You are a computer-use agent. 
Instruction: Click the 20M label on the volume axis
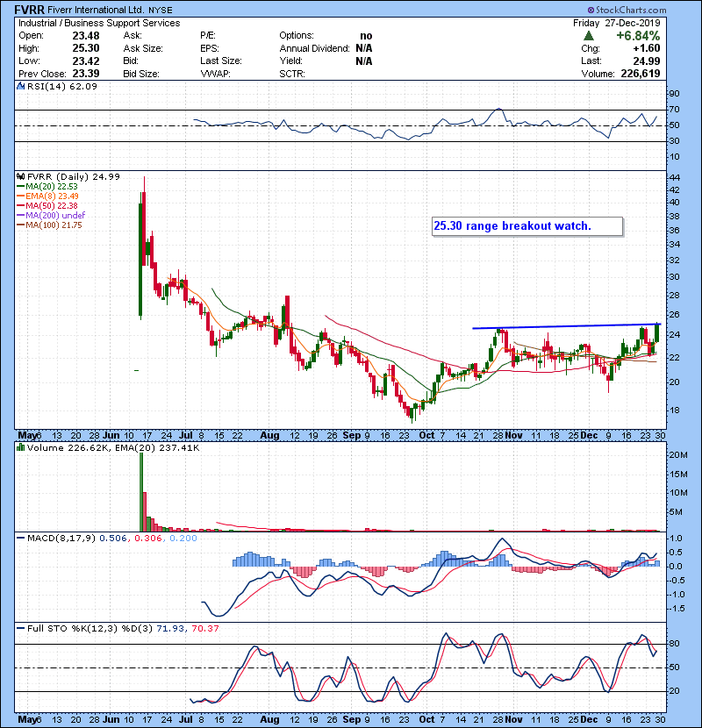[x=677, y=455]
